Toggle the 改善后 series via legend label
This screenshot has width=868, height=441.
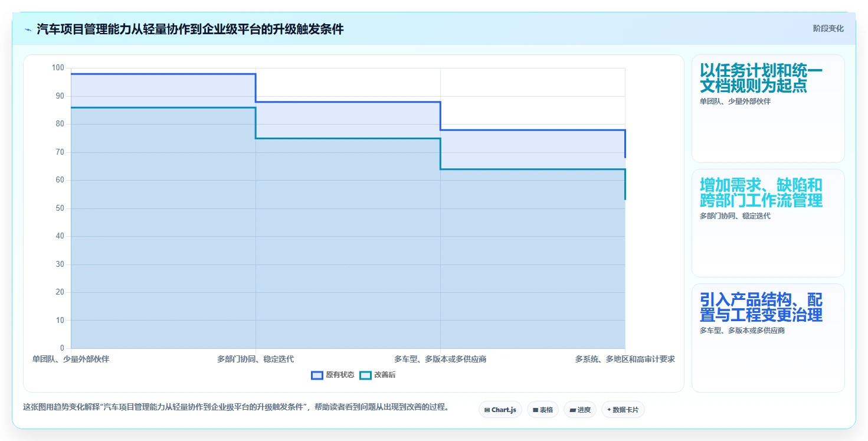(385, 375)
